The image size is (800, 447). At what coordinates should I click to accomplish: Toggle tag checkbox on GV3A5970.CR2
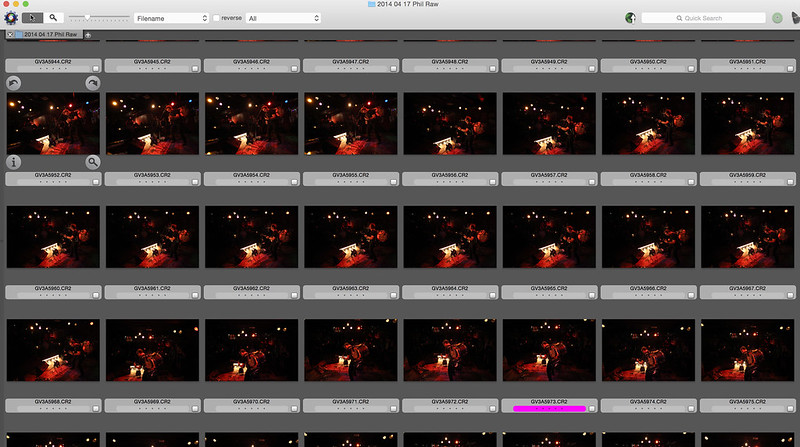[x=294, y=408]
